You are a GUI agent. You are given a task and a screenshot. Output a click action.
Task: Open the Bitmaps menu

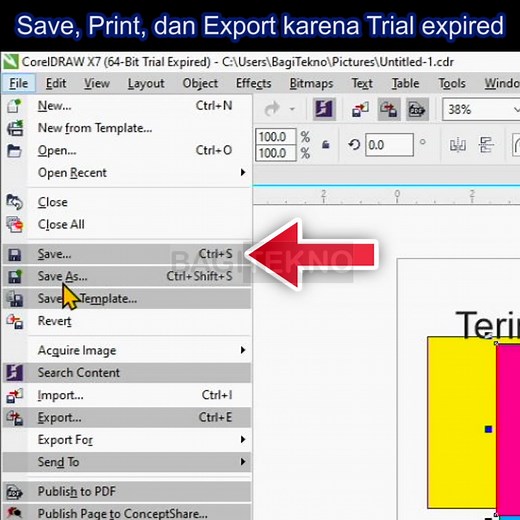click(x=311, y=83)
